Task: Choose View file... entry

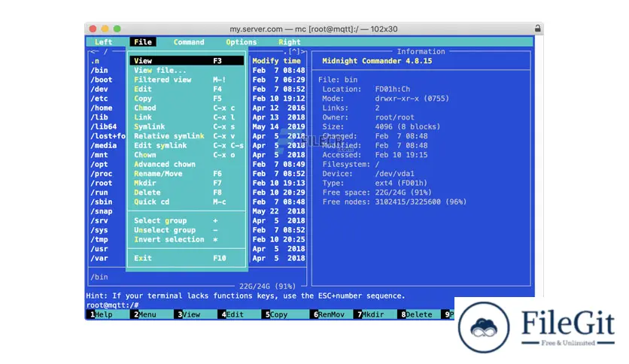Action: [x=187, y=70]
